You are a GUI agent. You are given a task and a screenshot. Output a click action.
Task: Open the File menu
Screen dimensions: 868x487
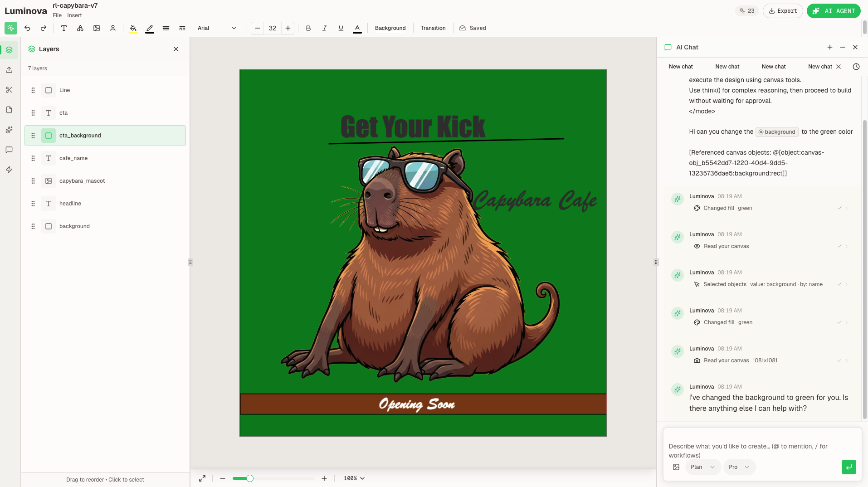click(57, 15)
